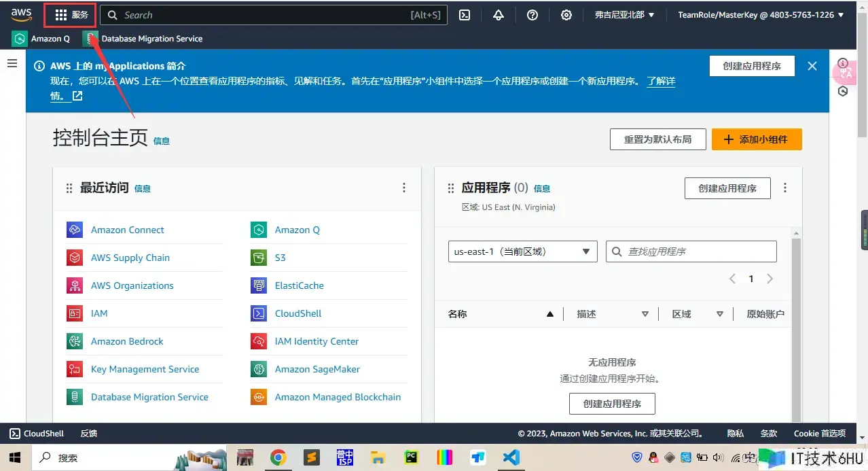The width and height of the screenshot is (868, 471).
Task: Open the 条款 terms link
Action: [769, 433]
